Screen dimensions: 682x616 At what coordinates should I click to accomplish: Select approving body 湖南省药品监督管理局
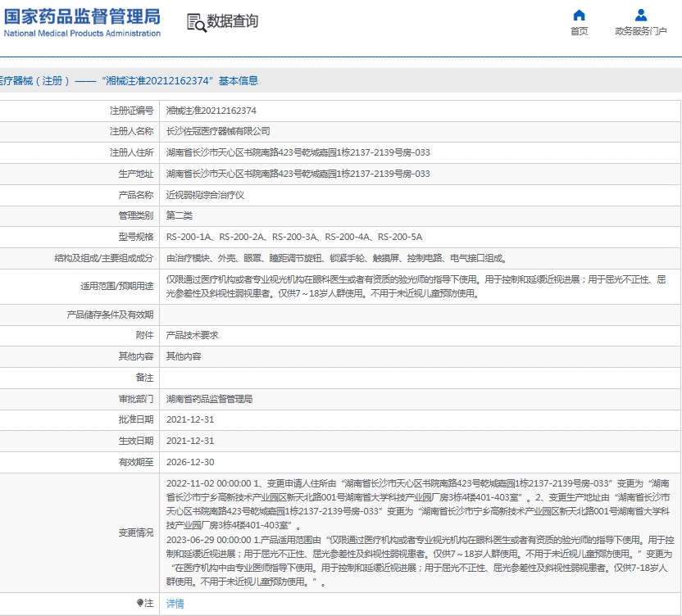209,399
